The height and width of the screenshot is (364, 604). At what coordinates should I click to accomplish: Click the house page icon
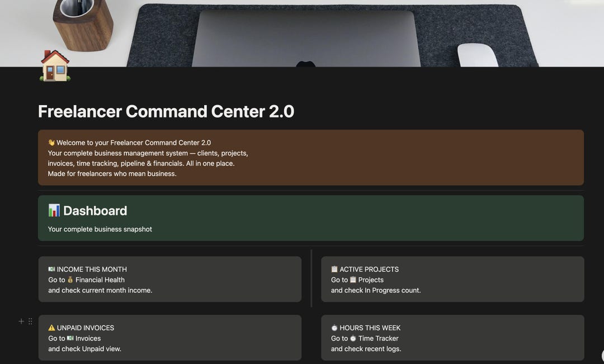55,65
